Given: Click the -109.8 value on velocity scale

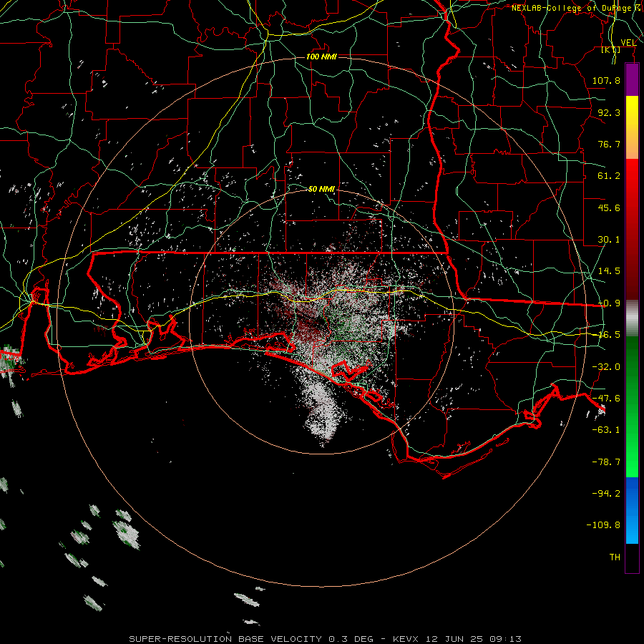Looking at the screenshot, I should click(603, 525).
